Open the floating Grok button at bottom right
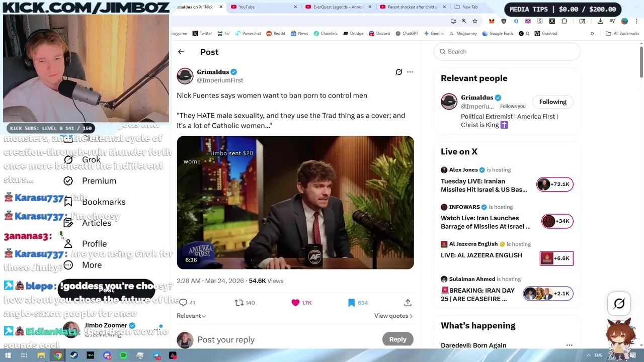The width and height of the screenshot is (644, 362). 619,303
